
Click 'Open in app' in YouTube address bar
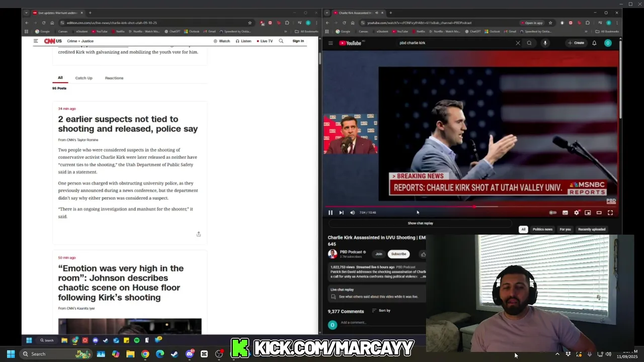(x=532, y=23)
